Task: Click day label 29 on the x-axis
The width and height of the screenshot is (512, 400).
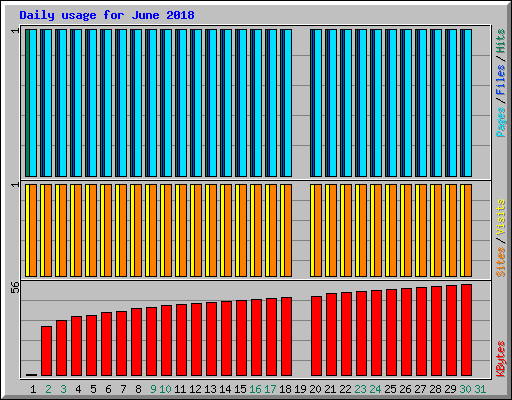Action: (x=450, y=389)
